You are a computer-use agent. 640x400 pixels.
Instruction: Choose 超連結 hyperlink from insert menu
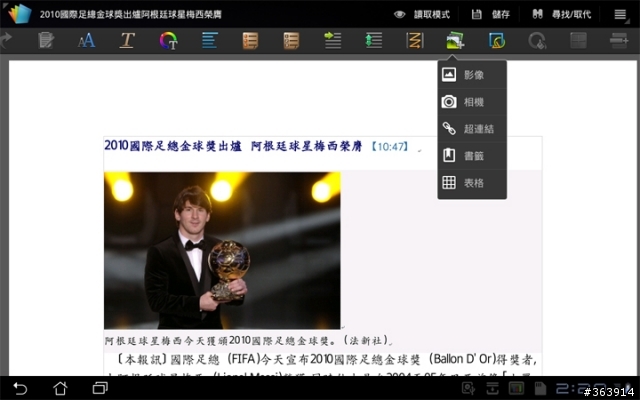472,129
